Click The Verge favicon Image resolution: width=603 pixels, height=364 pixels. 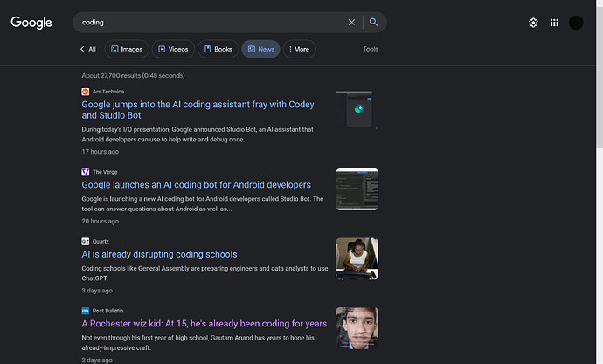pyautogui.click(x=86, y=172)
